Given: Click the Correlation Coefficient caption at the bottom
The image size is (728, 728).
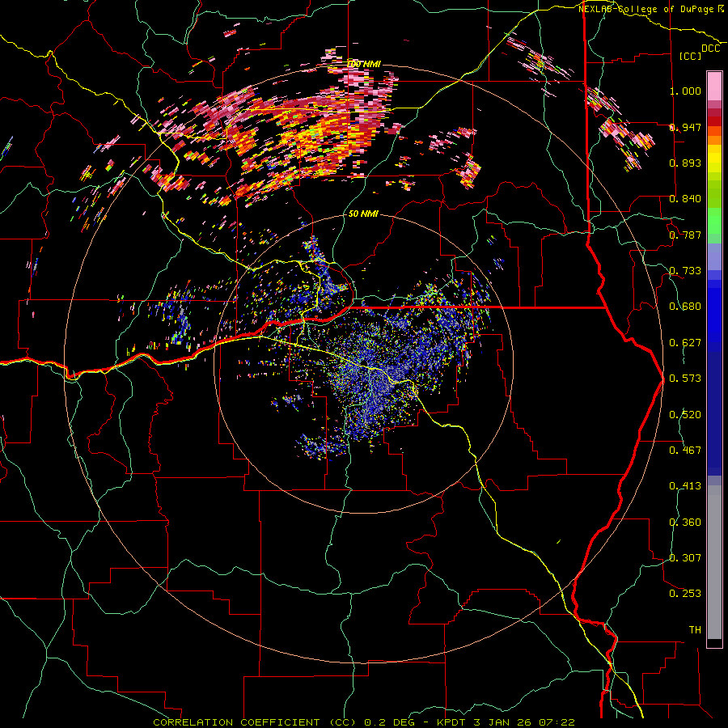Looking at the screenshot, I should [x=363, y=722].
